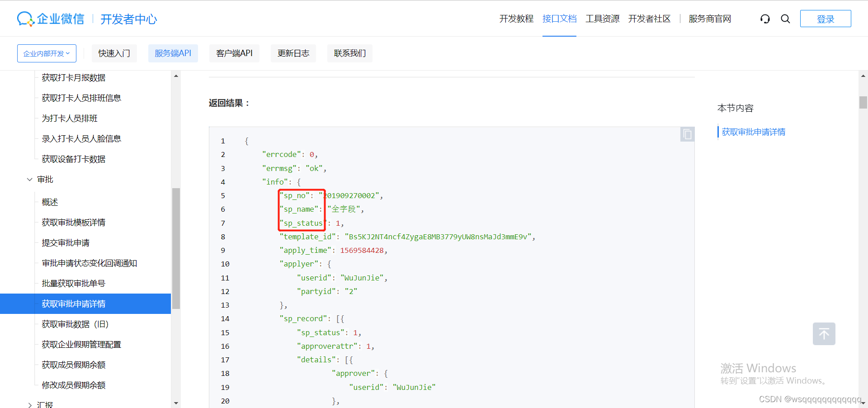Switch to the 联系我们 tab
Screen dimensions: 868x408
click(350, 53)
